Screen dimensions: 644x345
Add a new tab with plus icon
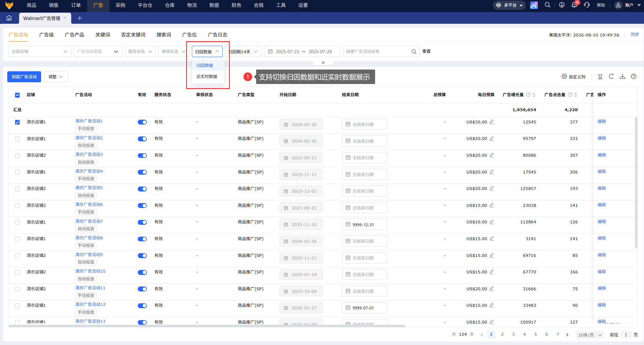click(80, 18)
